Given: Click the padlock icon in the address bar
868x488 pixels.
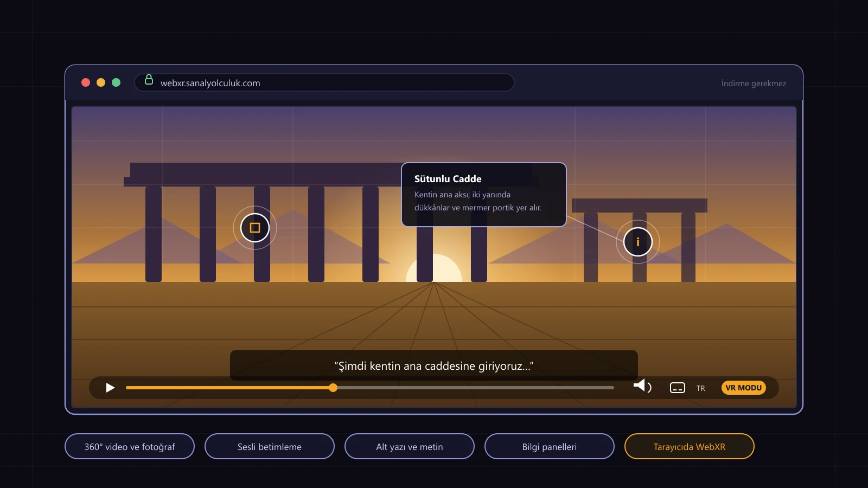Looking at the screenshot, I should (149, 80).
